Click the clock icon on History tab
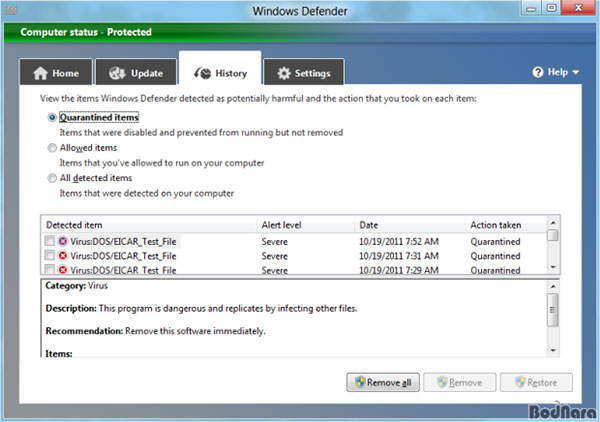This screenshot has height=422, width=600. coord(202,73)
